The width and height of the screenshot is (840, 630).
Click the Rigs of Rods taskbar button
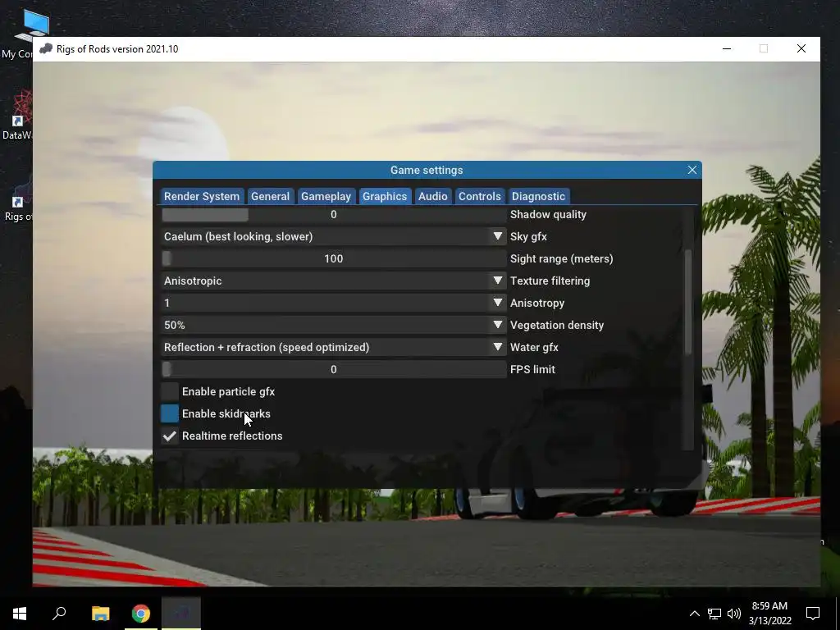click(181, 614)
